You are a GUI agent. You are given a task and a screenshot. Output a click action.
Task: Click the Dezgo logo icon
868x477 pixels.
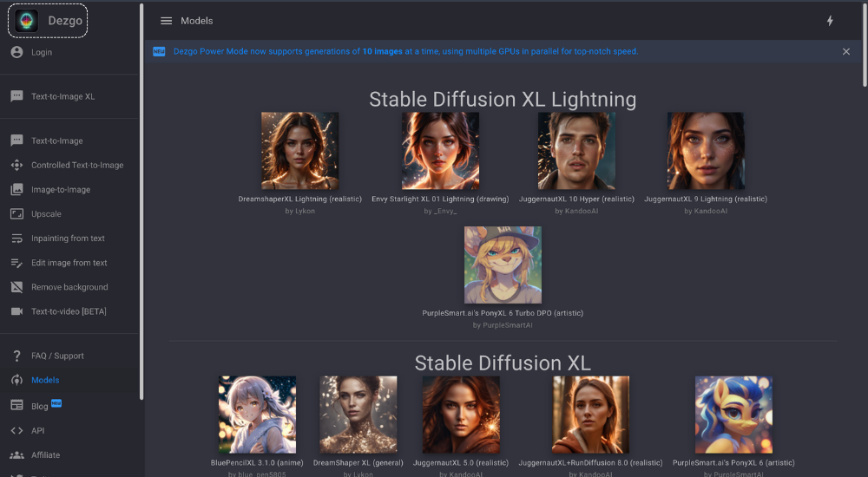pyautogui.click(x=26, y=21)
